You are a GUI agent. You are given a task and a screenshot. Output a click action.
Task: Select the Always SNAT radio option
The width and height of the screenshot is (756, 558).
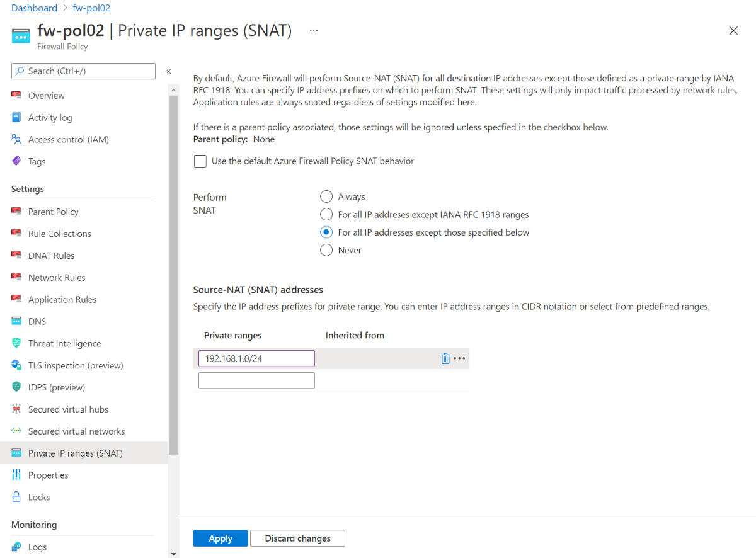point(326,196)
